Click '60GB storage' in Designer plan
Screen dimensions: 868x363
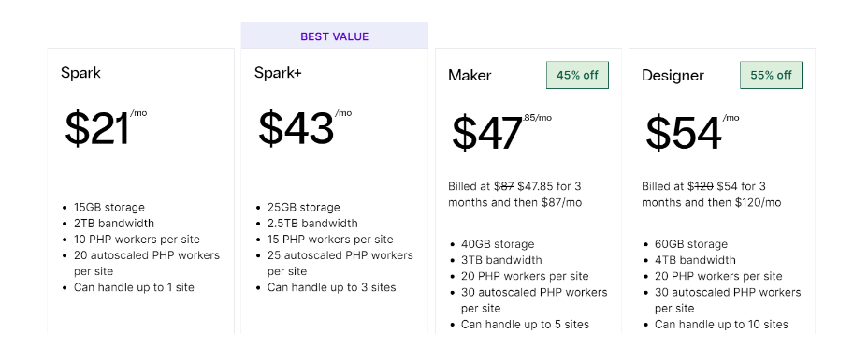coord(691,244)
